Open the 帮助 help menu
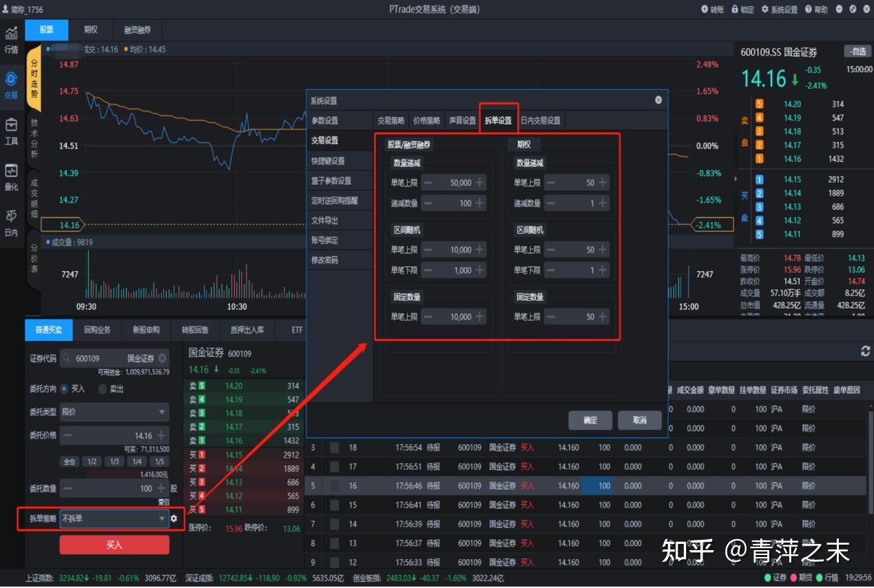874x588 pixels. pyautogui.click(x=815, y=9)
